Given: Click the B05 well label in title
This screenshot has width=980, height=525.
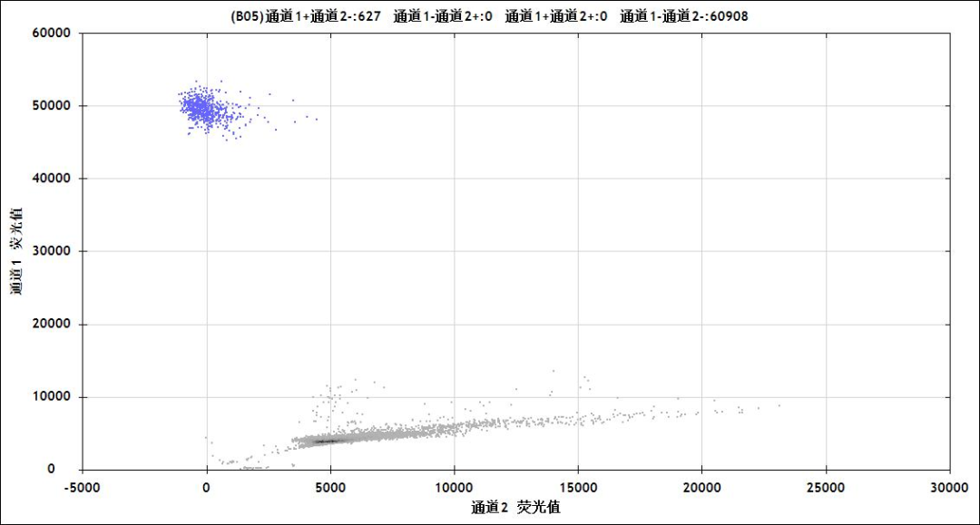Looking at the screenshot, I should (248, 16).
